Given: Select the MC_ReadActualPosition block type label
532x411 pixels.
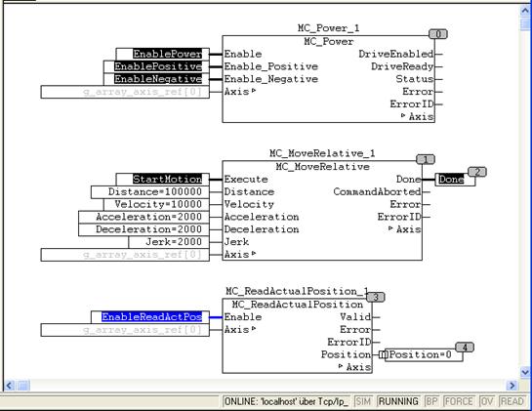Looking at the screenshot, I should (297, 305).
